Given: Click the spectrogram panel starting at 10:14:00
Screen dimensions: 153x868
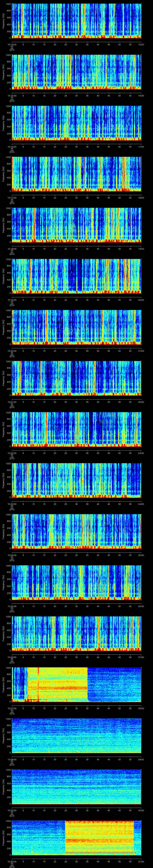Looking at the screenshot, I should pos(77,21).
